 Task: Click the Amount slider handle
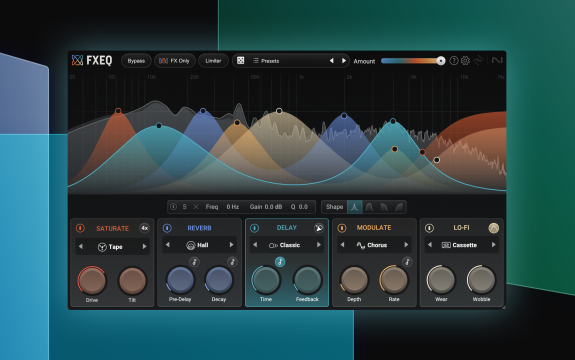coord(441,61)
